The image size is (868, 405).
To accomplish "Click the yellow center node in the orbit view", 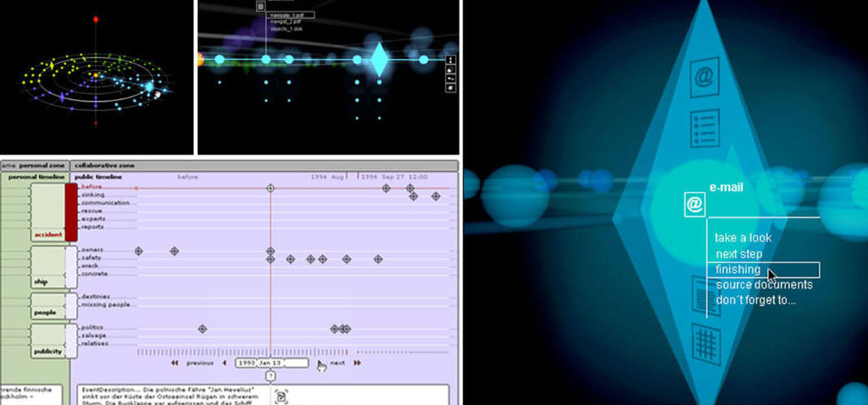I will [95, 74].
